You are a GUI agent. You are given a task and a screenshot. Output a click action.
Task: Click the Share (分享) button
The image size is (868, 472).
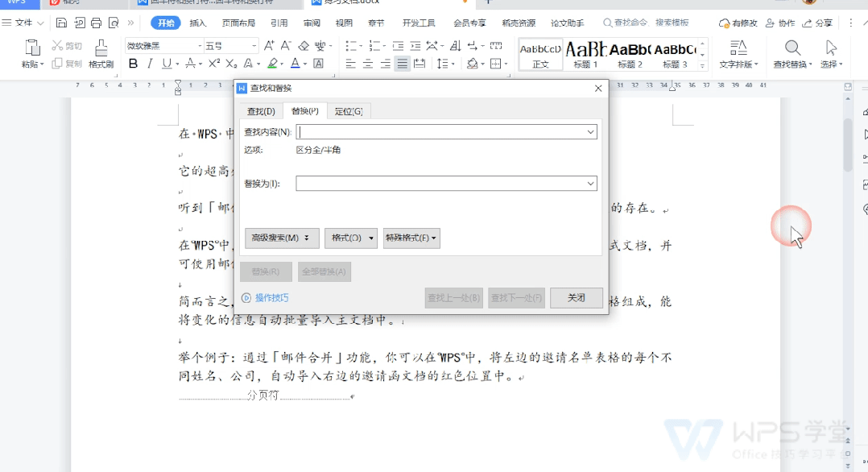tap(817, 23)
